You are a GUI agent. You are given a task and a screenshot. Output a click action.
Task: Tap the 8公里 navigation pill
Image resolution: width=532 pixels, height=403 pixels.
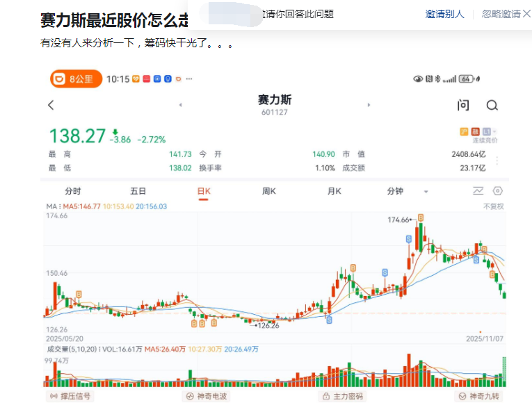(76, 79)
